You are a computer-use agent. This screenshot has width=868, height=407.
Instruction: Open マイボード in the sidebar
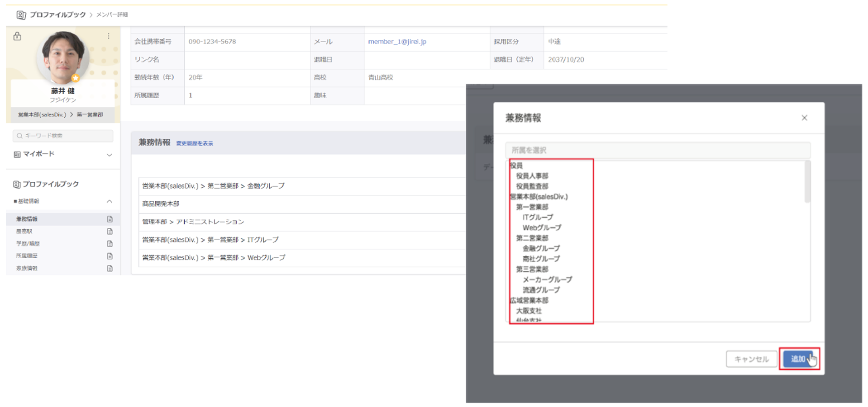[x=38, y=154]
